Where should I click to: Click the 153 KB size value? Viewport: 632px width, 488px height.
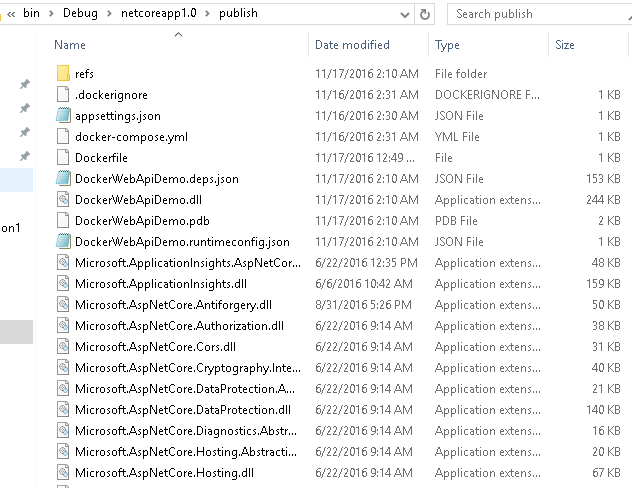click(603, 179)
